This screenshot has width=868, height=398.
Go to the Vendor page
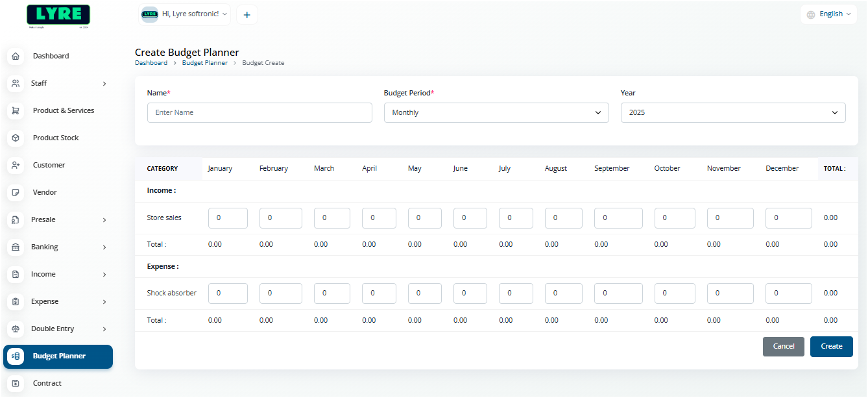pyautogui.click(x=45, y=192)
